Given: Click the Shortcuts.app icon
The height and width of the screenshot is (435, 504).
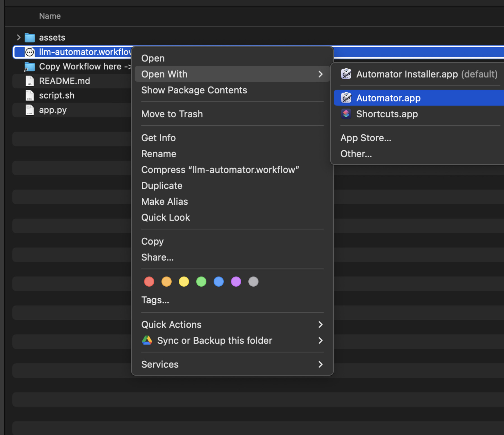Looking at the screenshot, I should [346, 114].
